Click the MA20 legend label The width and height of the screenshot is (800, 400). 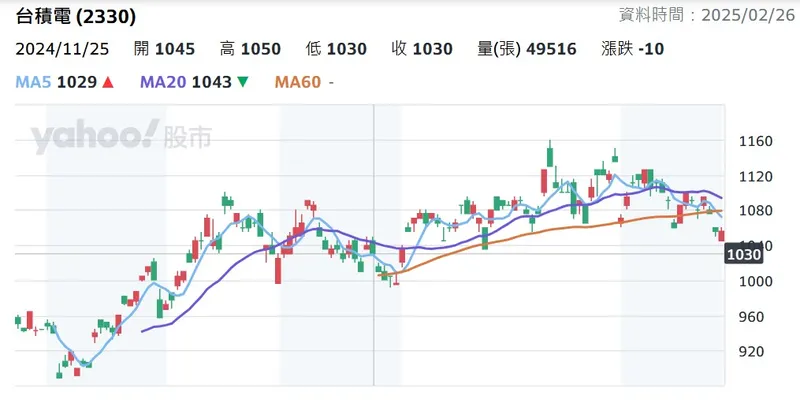coord(163,82)
